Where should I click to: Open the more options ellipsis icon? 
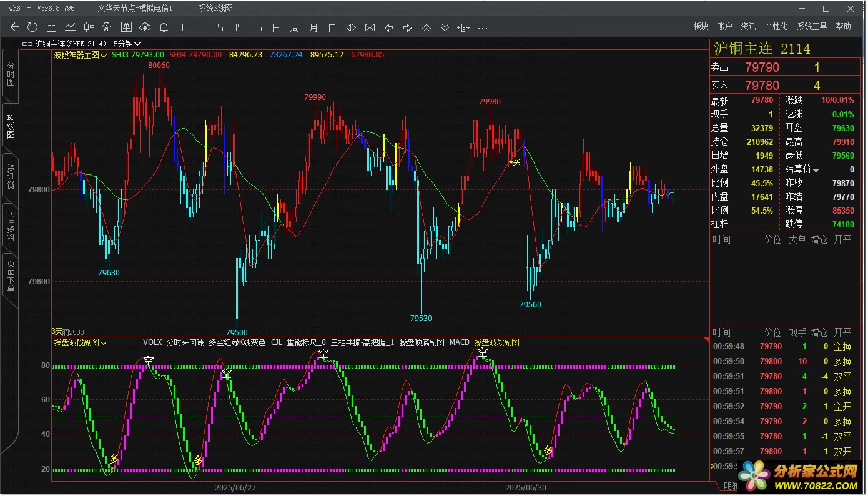point(482,27)
